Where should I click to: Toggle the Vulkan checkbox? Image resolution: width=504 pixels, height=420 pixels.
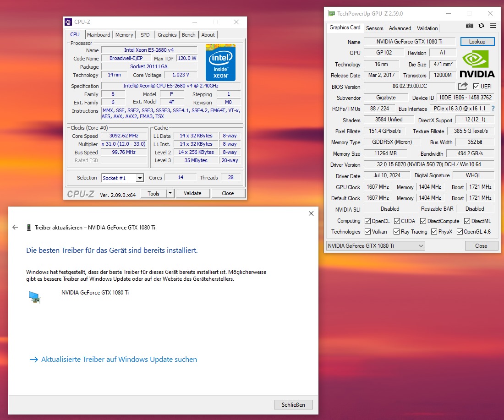[x=368, y=232]
